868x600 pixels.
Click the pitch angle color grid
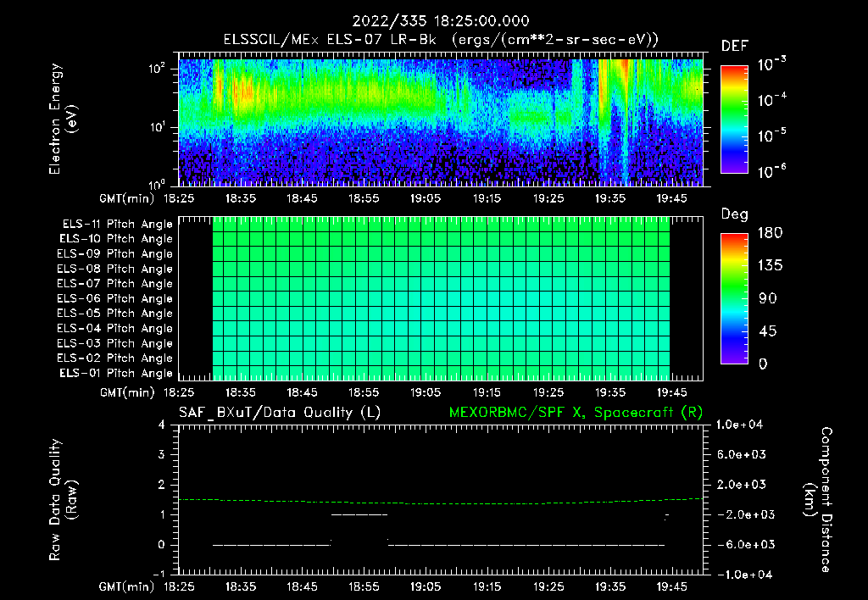tap(441, 299)
